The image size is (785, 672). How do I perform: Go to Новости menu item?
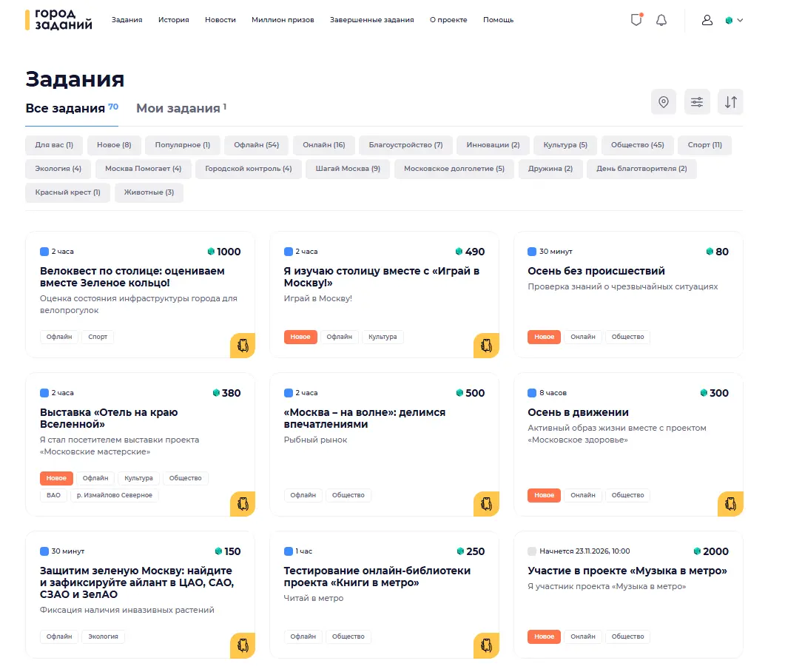220,20
